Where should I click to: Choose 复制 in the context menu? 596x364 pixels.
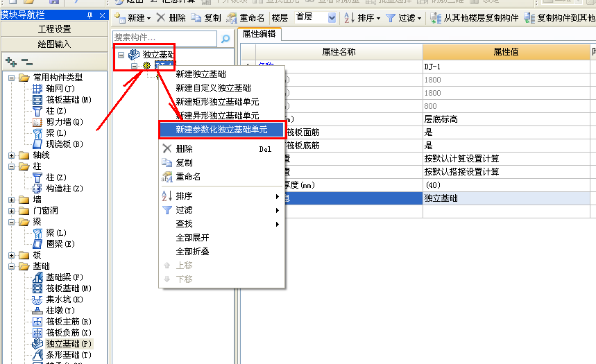point(221,163)
